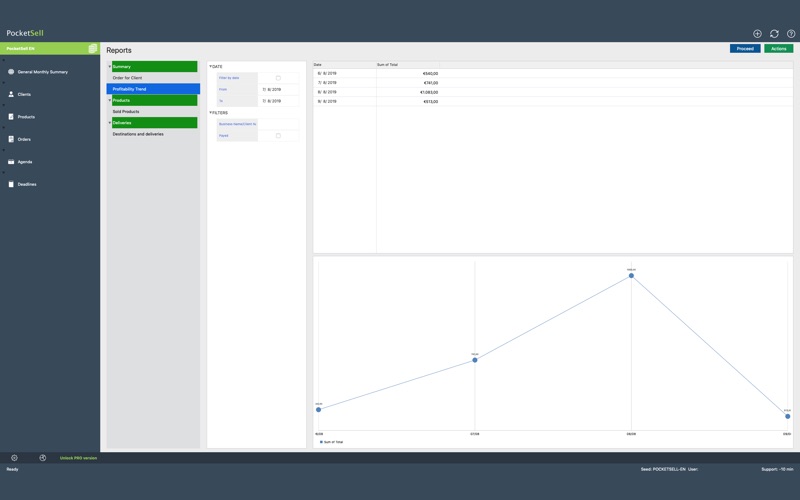Click the Sum of Total column header
This screenshot has height=500, width=800.
(408, 65)
